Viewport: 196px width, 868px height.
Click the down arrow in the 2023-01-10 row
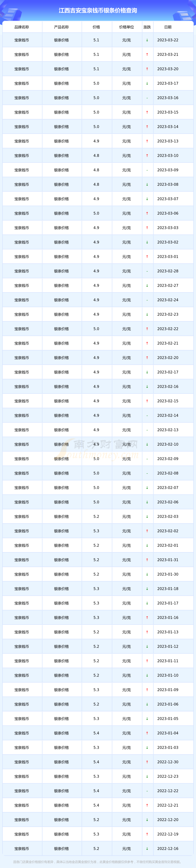click(147, 675)
